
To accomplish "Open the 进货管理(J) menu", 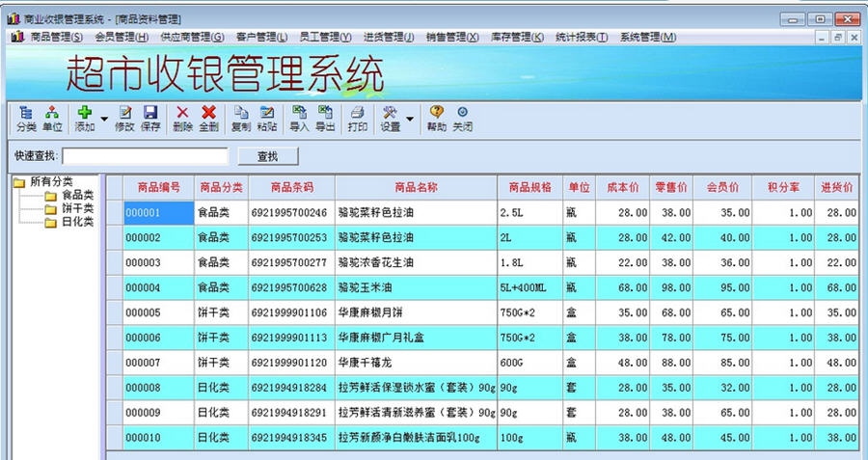I will point(389,37).
